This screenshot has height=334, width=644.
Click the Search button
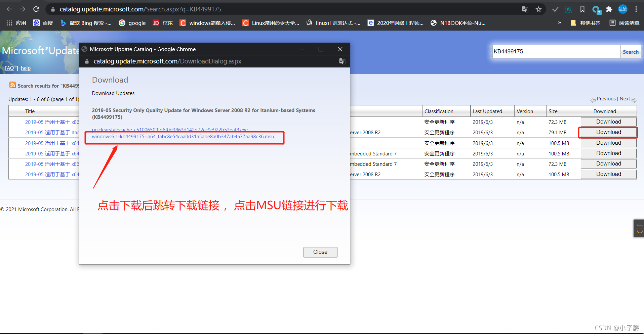point(631,52)
